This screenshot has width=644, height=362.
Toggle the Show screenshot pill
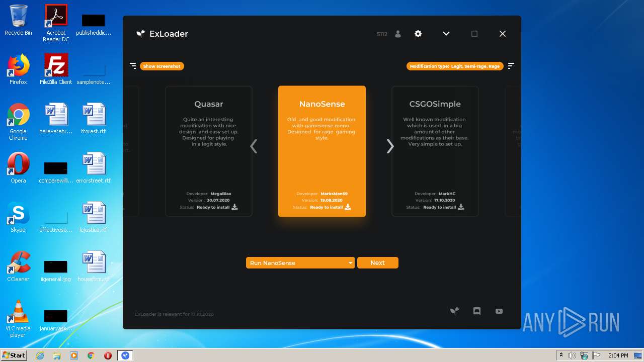[x=162, y=66]
